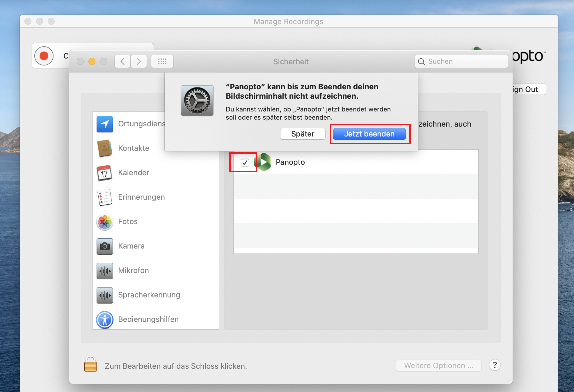Go forward with the right chevron button
The height and width of the screenshot is (392, 574).
click(x=139, y=61)
